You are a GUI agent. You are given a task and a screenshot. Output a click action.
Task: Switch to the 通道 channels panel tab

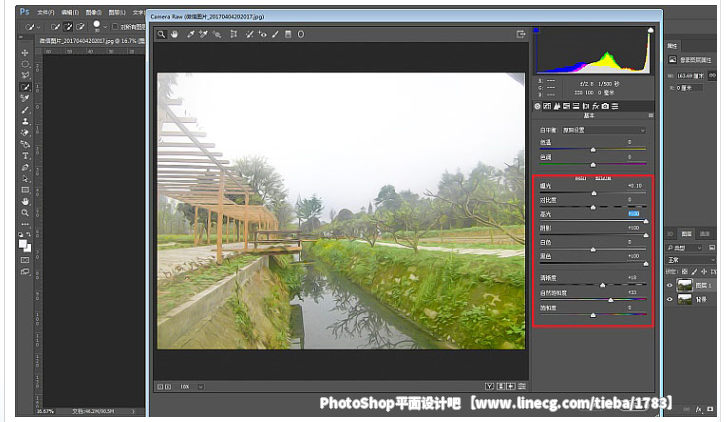click(x=705, y=234)
